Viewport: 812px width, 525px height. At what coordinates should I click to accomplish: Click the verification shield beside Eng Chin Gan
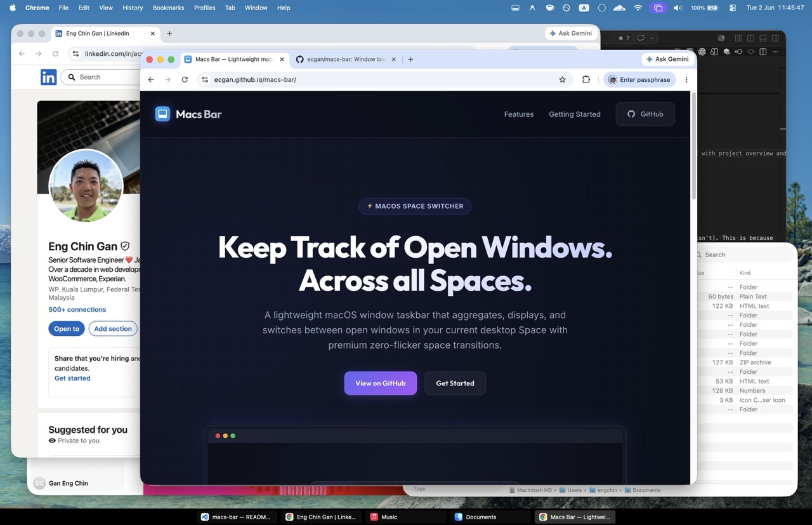click(x=125, y=246)
